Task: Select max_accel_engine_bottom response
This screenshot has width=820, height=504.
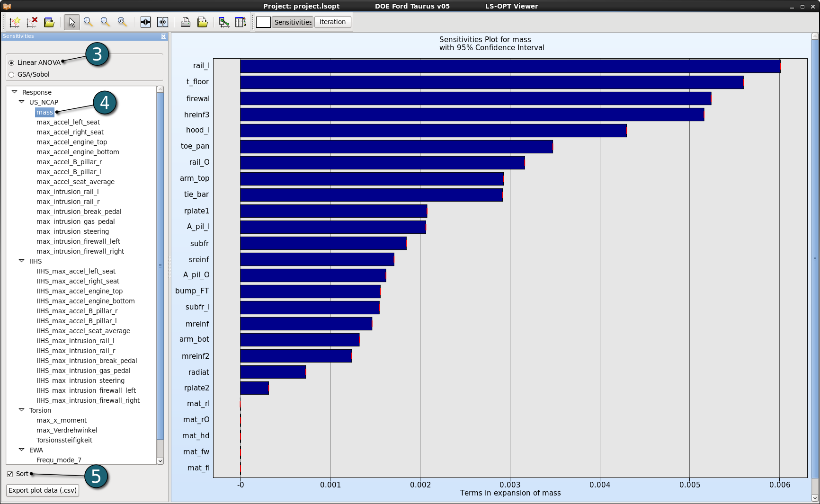Action: point(78,152)
